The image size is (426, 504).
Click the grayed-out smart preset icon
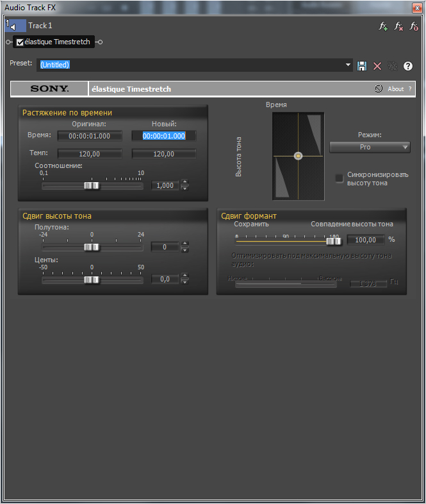tap(392, 66)
